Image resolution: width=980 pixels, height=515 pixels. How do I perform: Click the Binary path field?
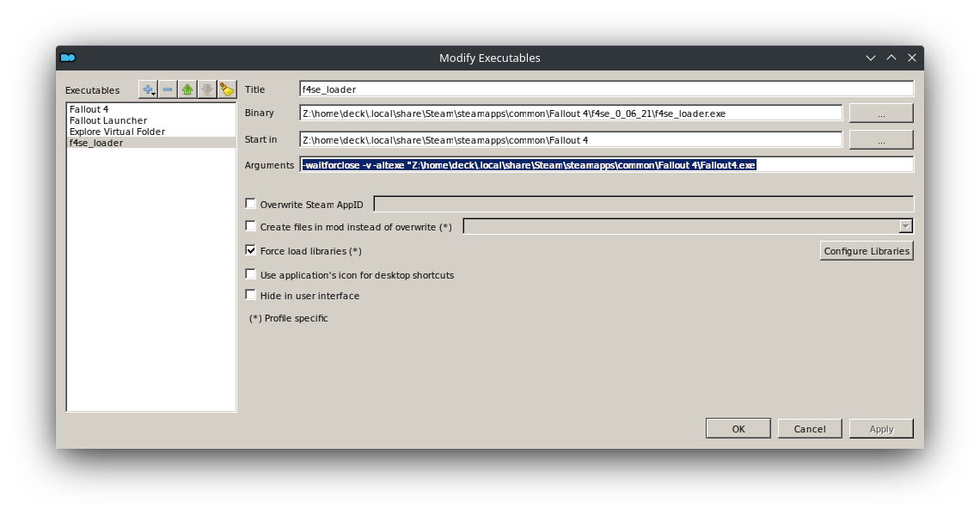pyautogui.click(x=571, y=113)
